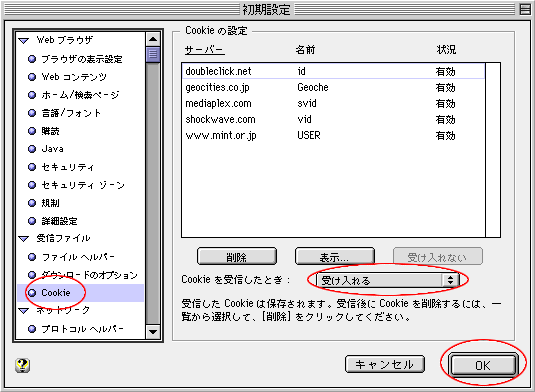Select 購読 in the preferences list
The width and height of the screenshot is (535, 392).
(x=44, y=131)
